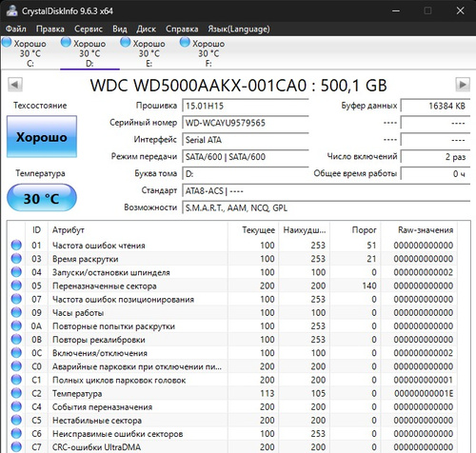Image resolution: width=476 pixels, height=453 pixels.
Task: Click status orb for attribute 09
Action: [x=16, y=312]
